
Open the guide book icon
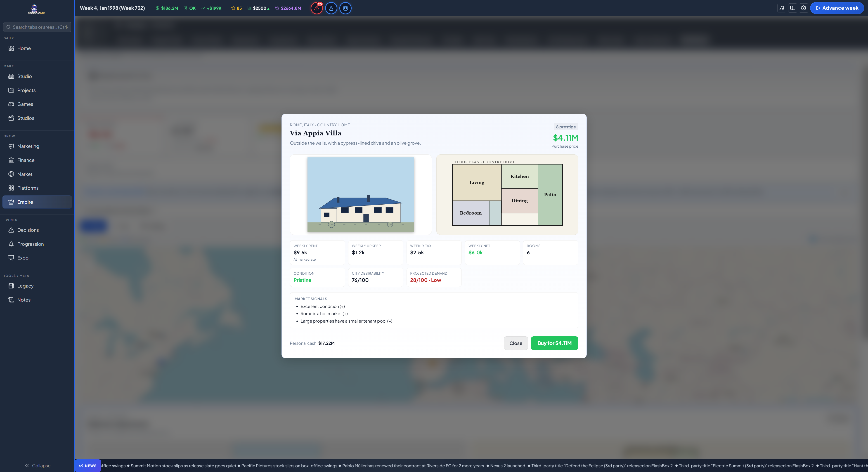coord(792,8)
